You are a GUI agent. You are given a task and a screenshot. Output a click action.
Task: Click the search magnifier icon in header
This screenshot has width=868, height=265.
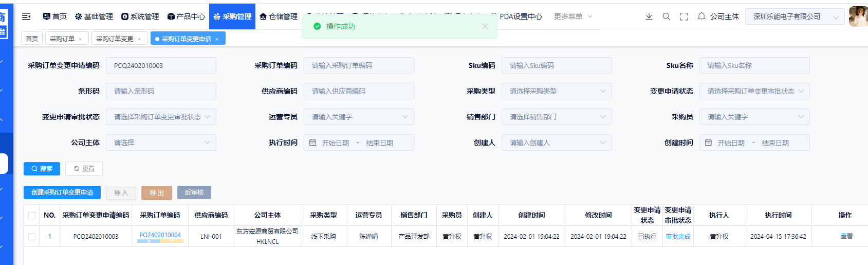[x=667, y=16]
